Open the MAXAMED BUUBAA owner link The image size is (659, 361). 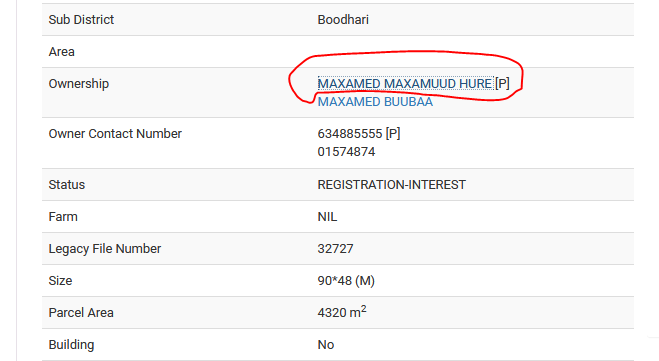coord(375,102)
